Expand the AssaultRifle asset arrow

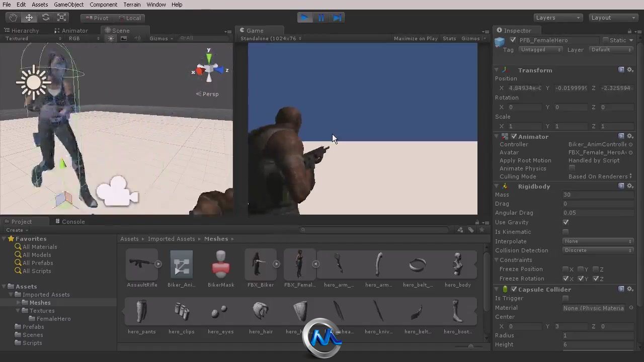pyautogui.click(x=158, y=264)
